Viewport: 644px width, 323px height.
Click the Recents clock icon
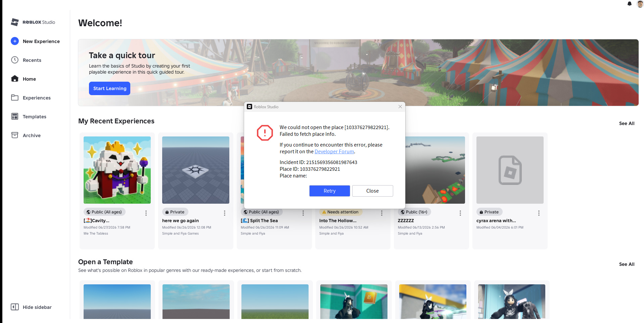click(x=15, y=60)
